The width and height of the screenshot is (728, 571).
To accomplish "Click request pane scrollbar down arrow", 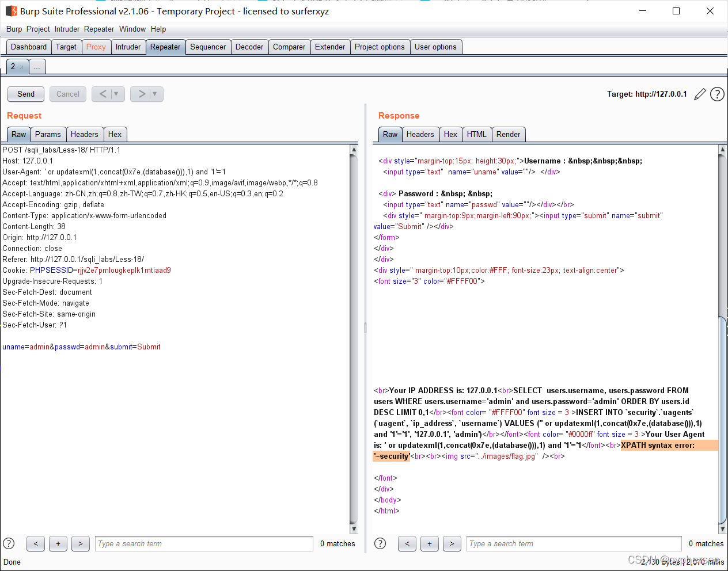I will pos(354,529).
